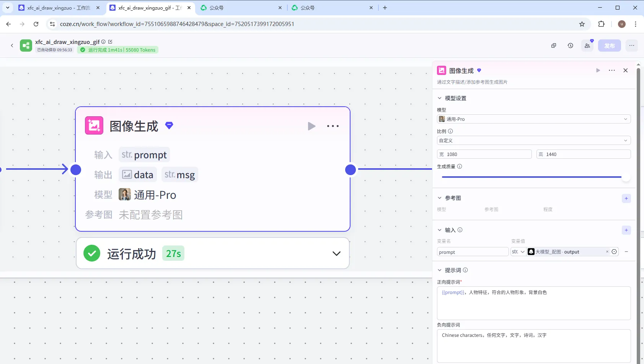Run the node from the side panel header
Viewport: 644px width, 364px height.
(598, 70)
